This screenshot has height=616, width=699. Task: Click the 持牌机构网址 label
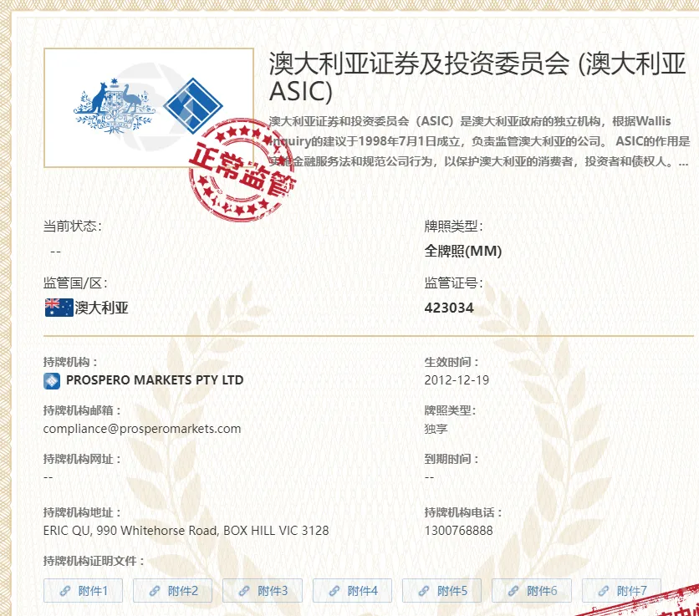point(81,459)
